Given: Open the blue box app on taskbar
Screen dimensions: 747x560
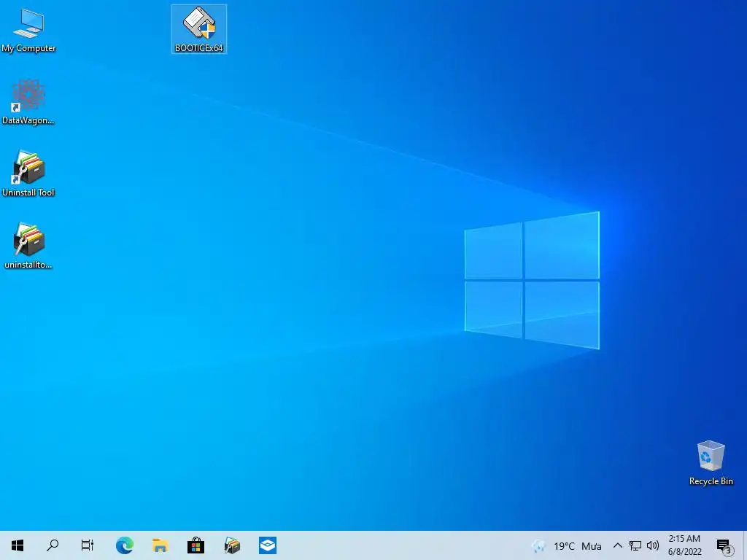Looking at the screenshot, I should [268, 545].
